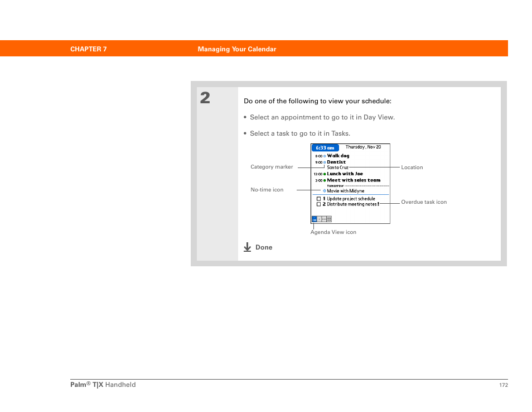Open Meet with sales team appointment
Viewport: 532px width, 412px height.
coord(354,180)
